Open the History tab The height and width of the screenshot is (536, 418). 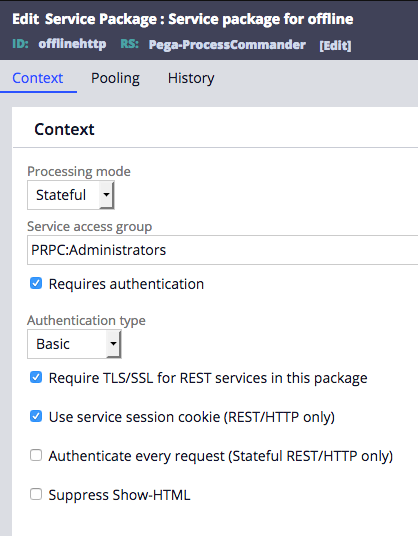191,78
